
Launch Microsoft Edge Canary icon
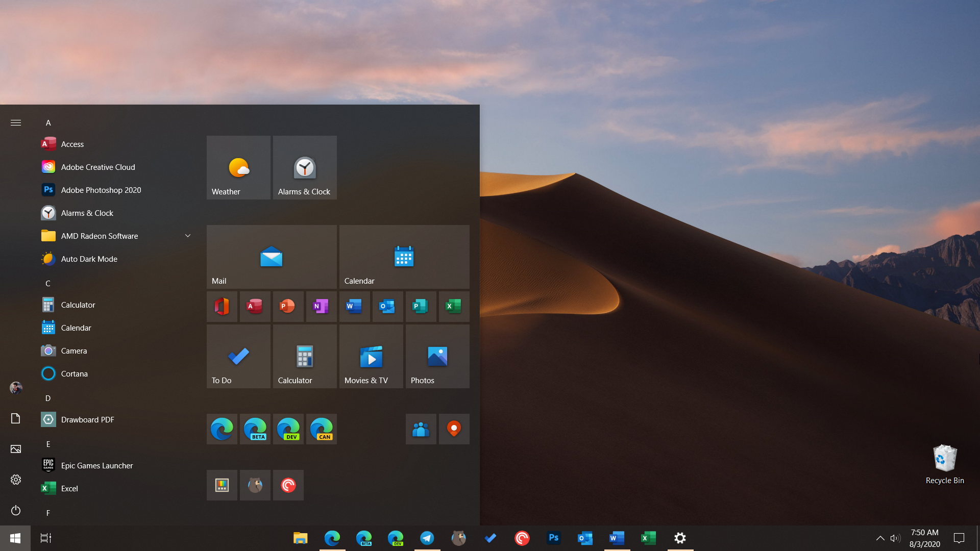pyautogui.click(x=321, y=429)
